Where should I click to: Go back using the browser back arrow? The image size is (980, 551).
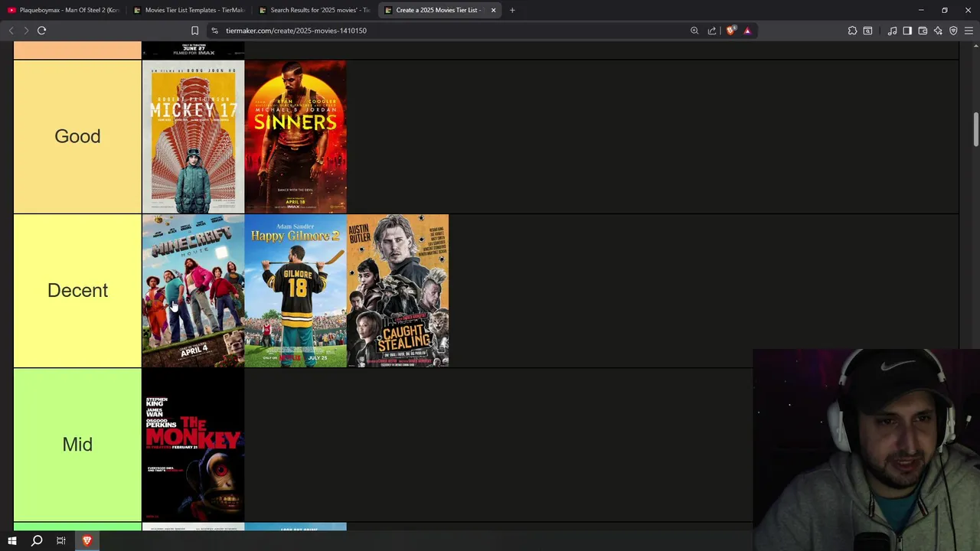coord(11,31)
